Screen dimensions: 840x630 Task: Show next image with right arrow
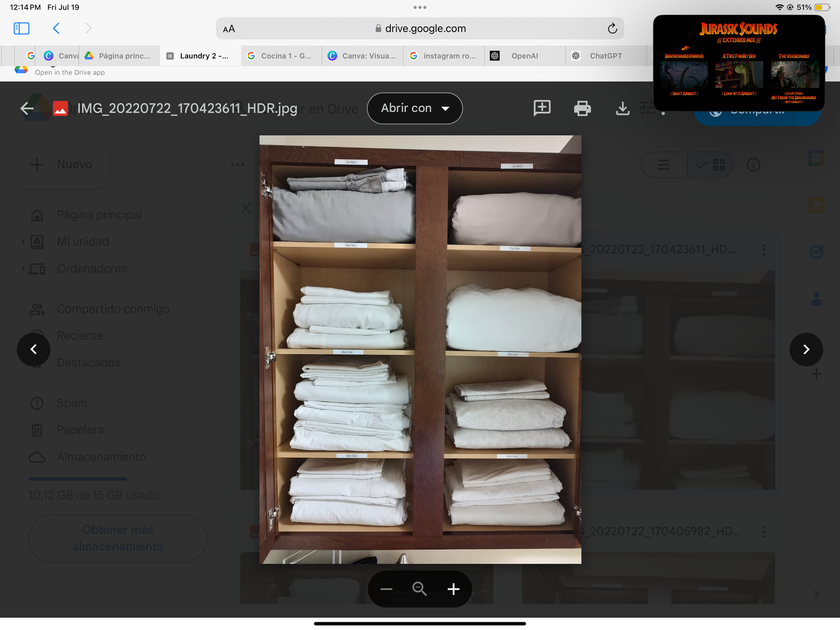[806, 349]
